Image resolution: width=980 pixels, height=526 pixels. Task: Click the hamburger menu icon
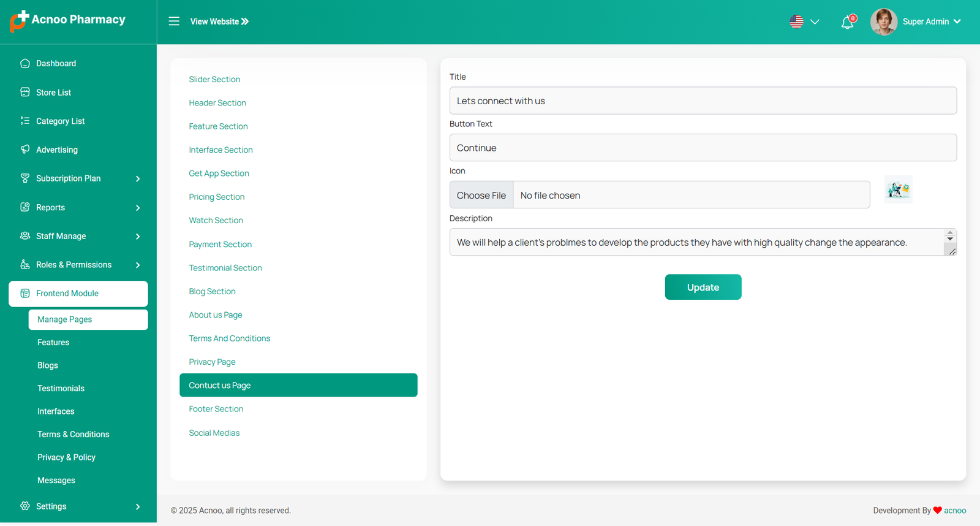point(174,21)
